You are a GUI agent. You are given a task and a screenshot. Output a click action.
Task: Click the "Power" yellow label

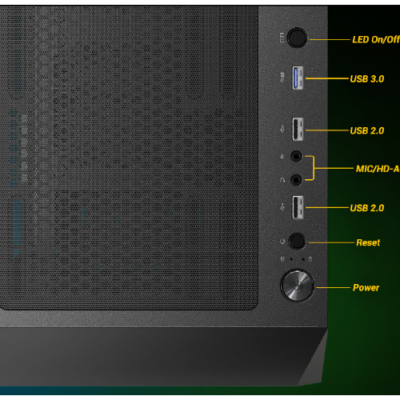click(x=366, y=288)
